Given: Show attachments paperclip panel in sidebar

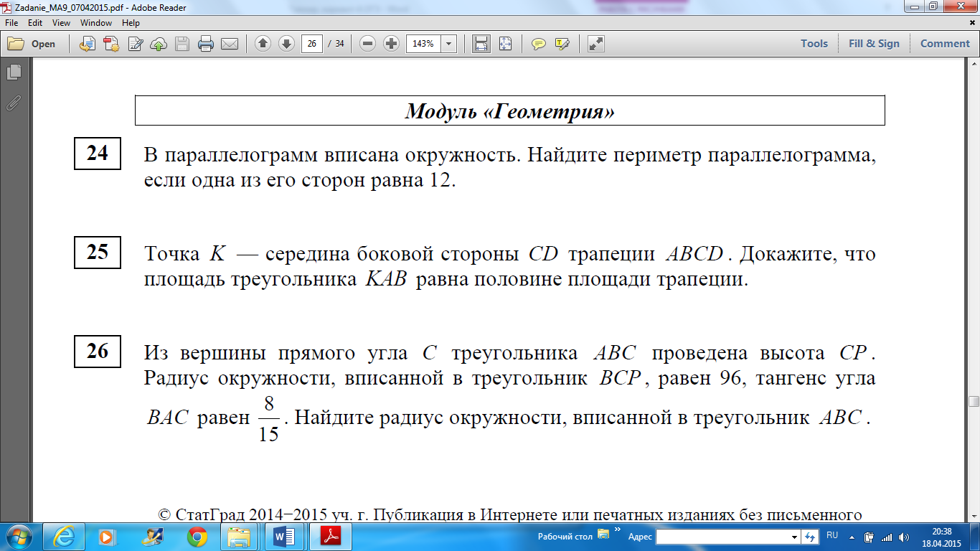Looking at the screenshot, I should pos(14,103).
